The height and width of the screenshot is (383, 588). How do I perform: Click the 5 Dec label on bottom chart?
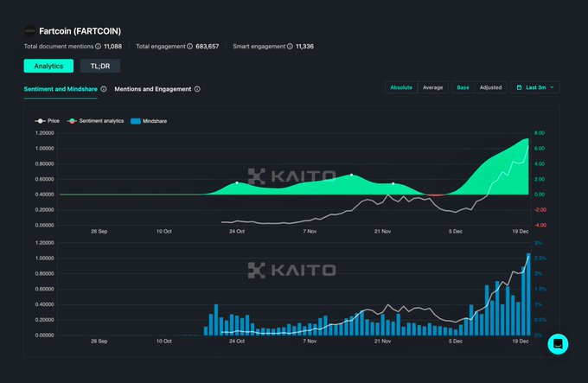(455, 342)
